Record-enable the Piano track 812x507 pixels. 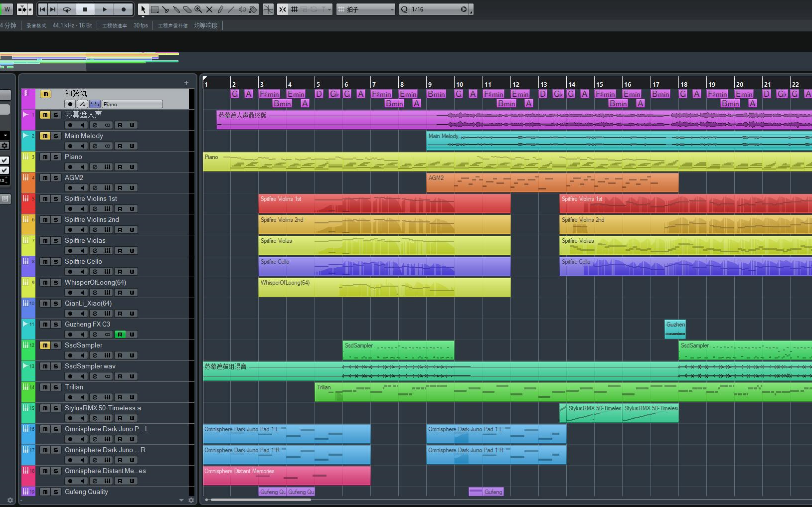(70, 167)
